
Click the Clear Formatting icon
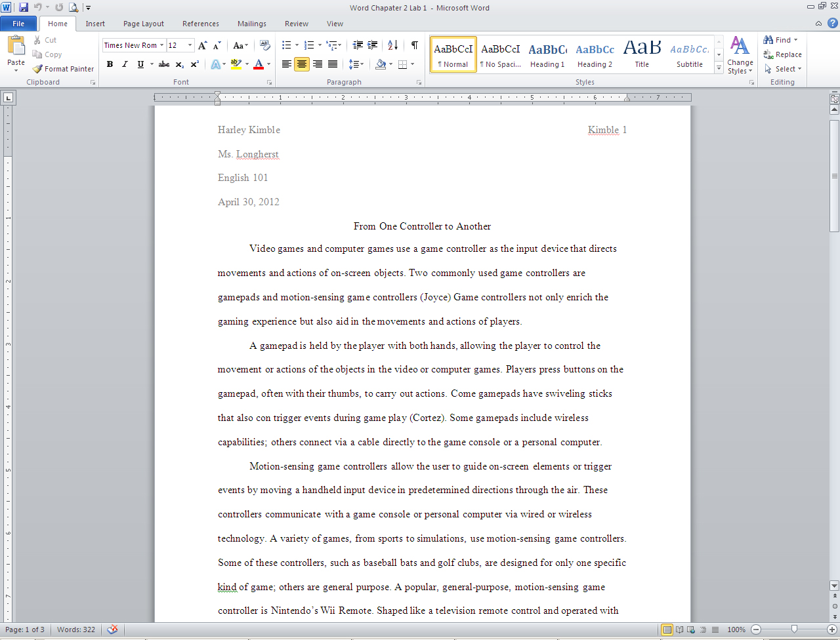click(265, 45)
